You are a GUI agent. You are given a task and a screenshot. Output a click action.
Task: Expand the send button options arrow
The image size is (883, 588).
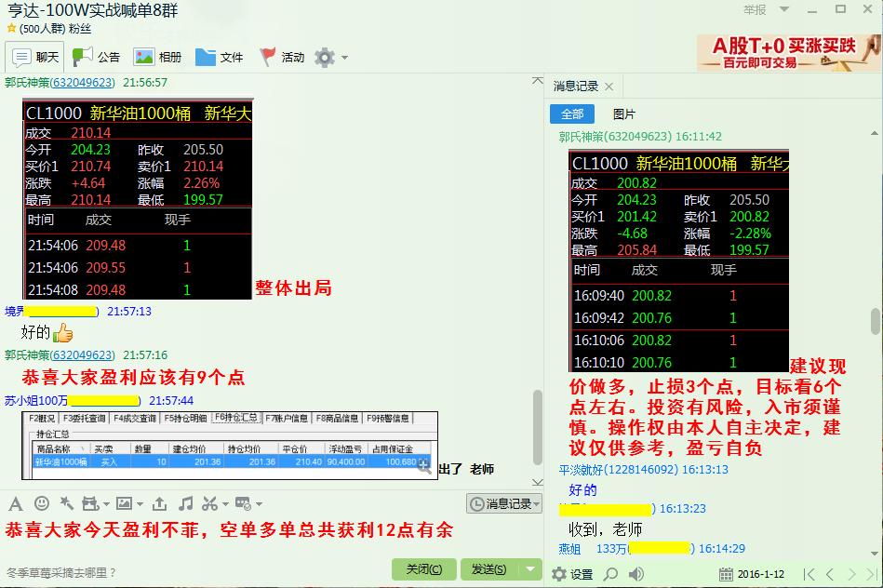(529, 568)
